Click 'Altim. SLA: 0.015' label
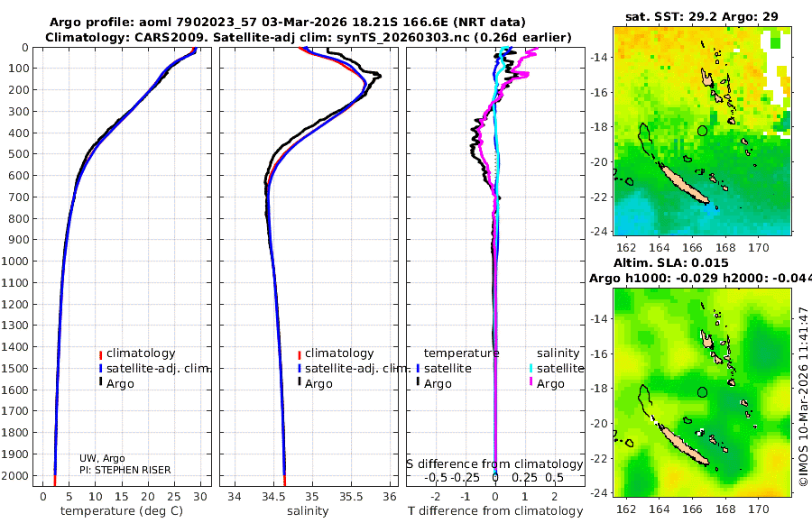Image resolution: width=812 pixels, height=523 pixels. pyautogui.click(x=671, y=262)
